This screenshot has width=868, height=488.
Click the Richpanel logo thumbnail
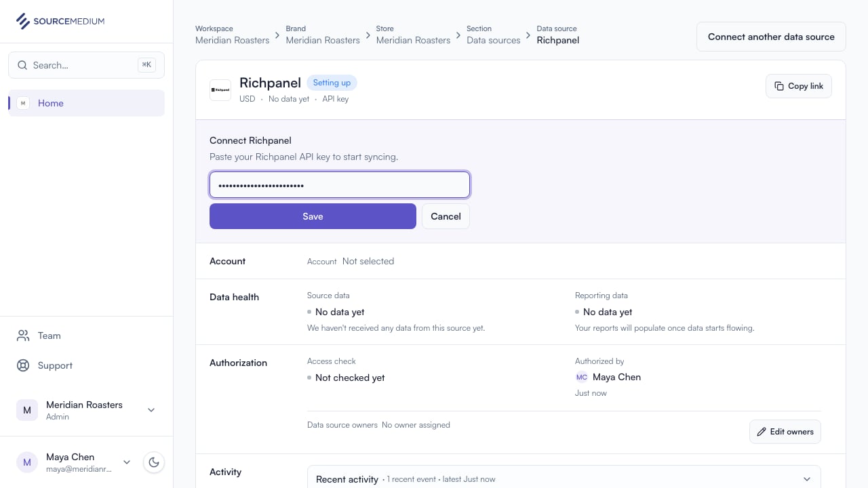(x=220, y=89)
